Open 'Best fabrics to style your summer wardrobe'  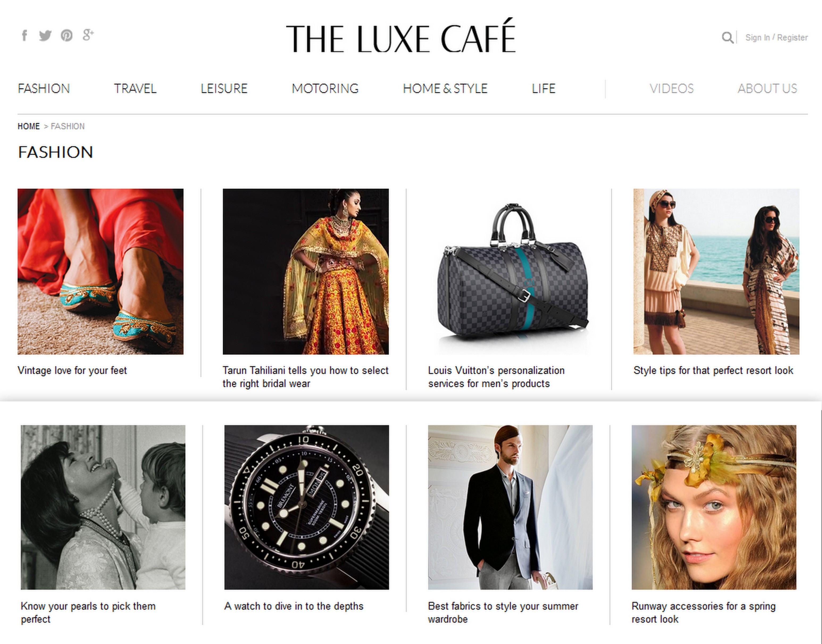coord(503,612)
